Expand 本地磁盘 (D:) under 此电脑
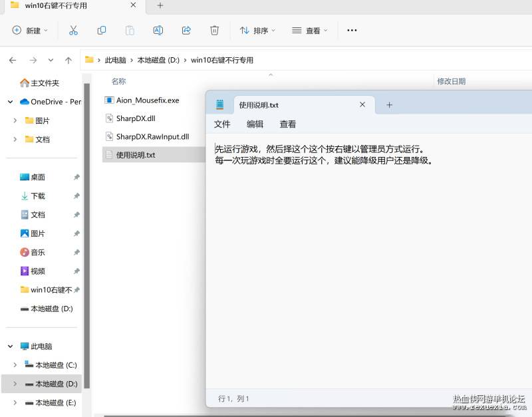 tap(15, 384)
